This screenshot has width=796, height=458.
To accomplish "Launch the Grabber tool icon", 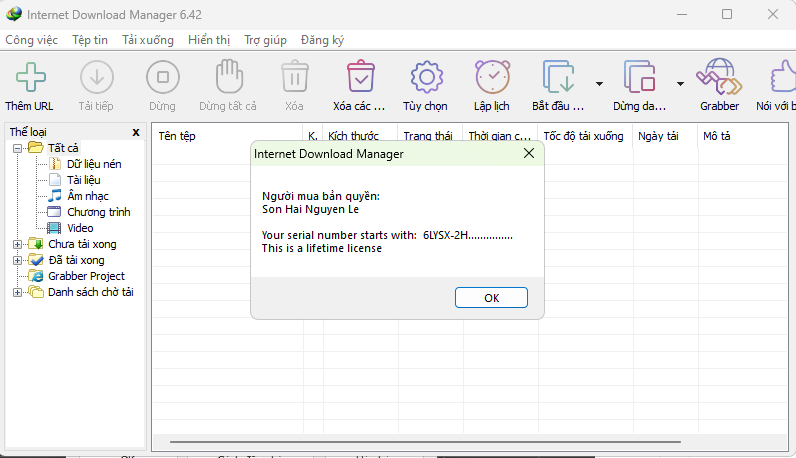I will coord(719,77).
